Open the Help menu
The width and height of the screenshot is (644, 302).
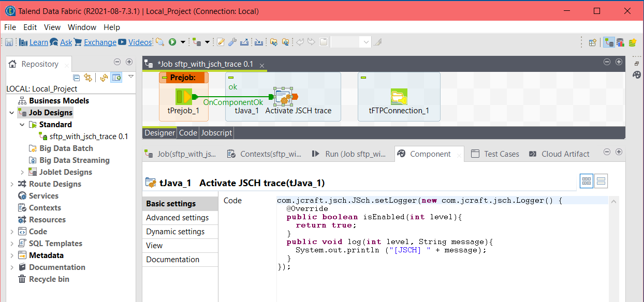[112, 27]
